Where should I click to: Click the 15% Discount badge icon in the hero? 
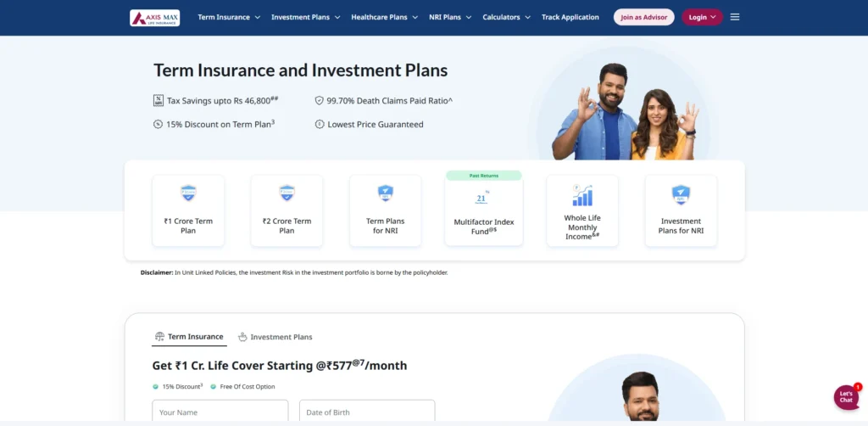tap(158, 124)
